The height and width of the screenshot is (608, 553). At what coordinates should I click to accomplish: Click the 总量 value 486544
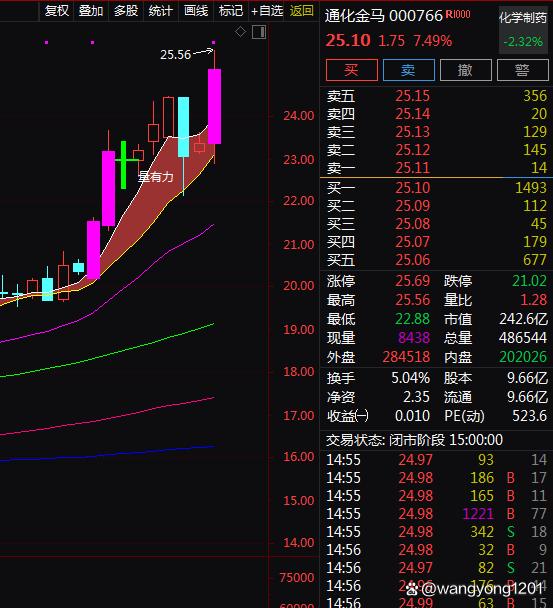(523, 338)
